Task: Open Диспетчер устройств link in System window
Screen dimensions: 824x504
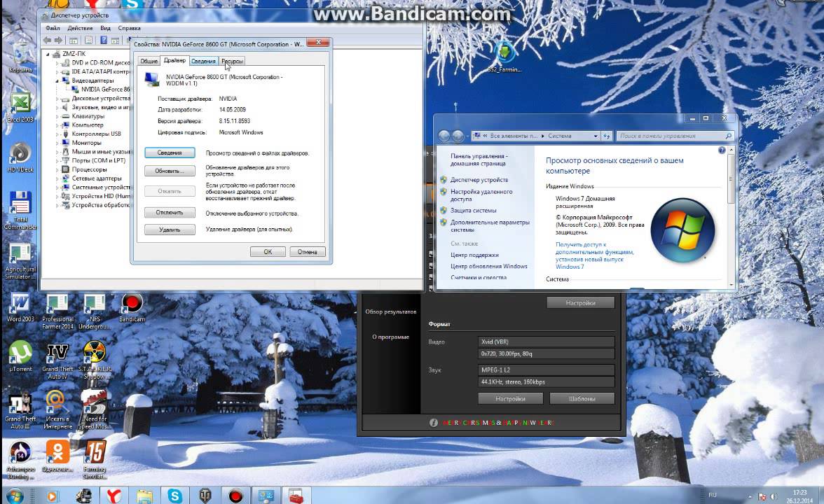Action: click(479, 180)
